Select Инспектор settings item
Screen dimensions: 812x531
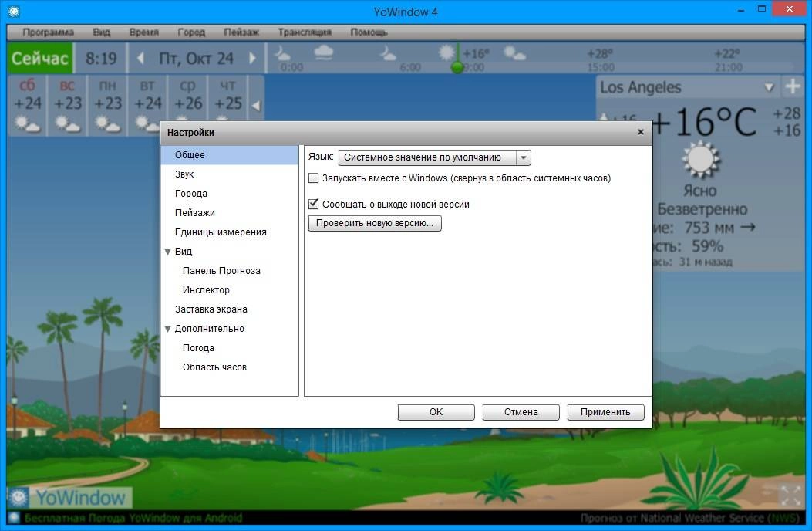point(229,290)
